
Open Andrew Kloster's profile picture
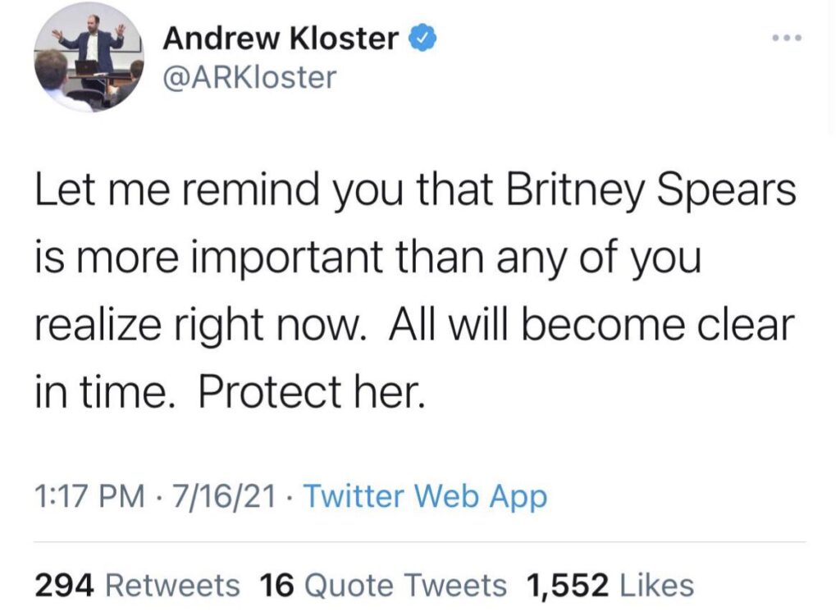tap(89, 57)
